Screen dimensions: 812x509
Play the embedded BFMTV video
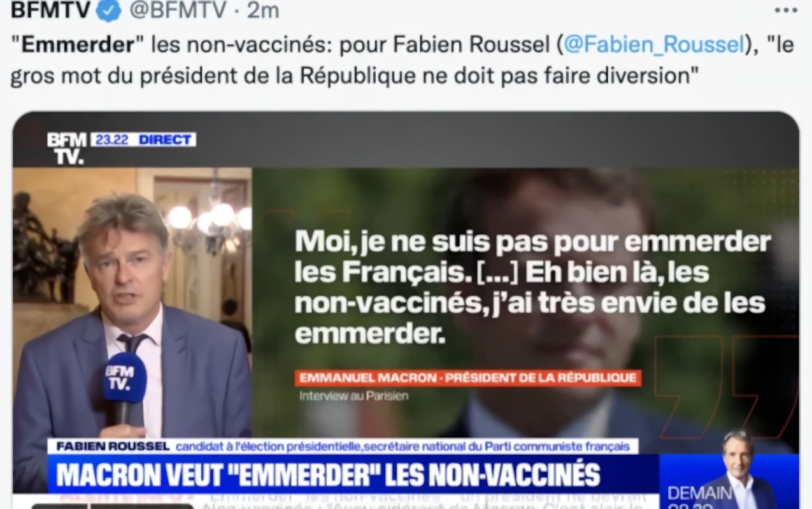pos(406,310)
